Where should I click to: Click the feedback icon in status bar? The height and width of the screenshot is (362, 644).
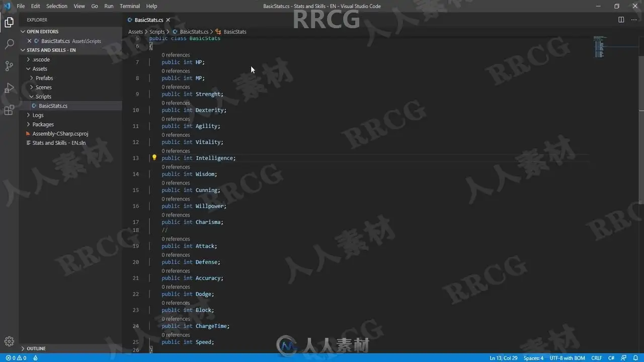[624, 358]
